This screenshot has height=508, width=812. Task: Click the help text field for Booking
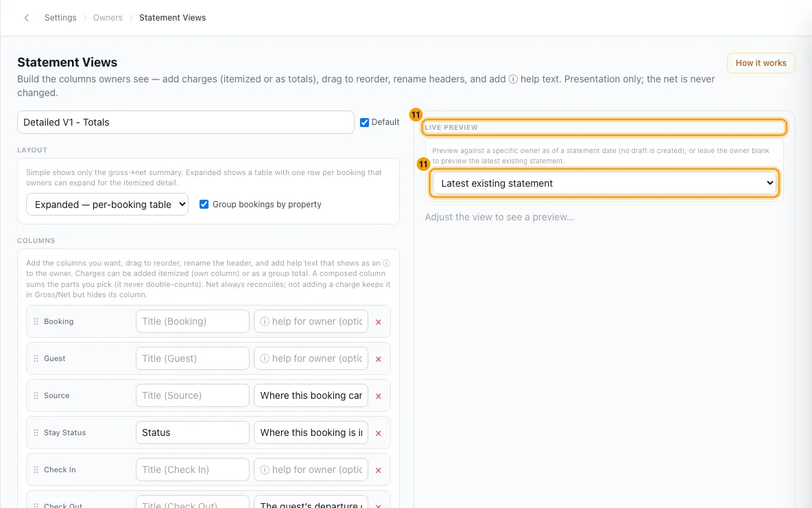point(311,321)
